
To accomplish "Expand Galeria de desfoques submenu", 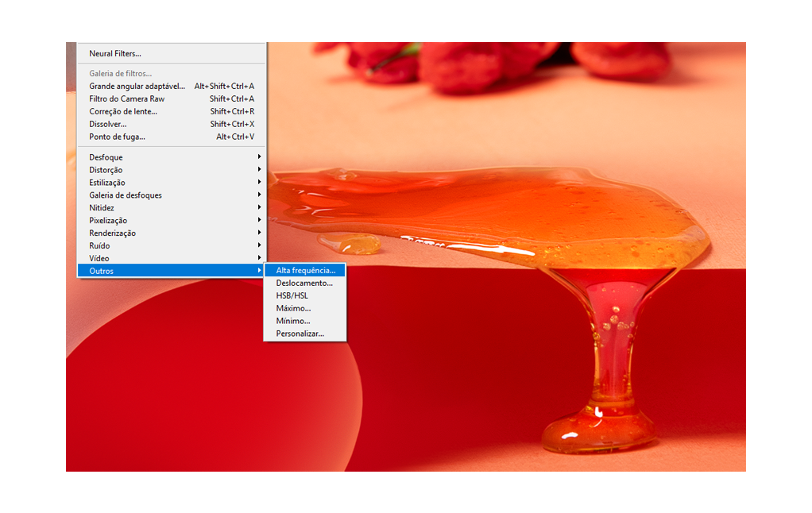I will click(172, 195).
